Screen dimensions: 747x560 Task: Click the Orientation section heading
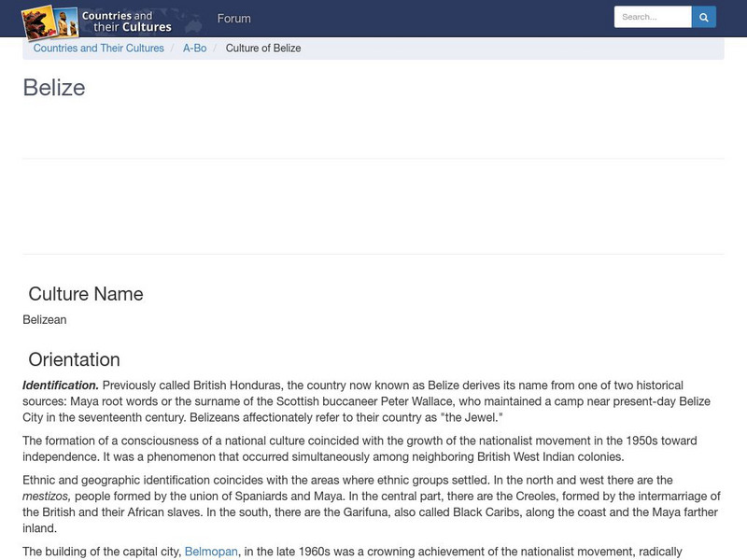pos(74,358)
